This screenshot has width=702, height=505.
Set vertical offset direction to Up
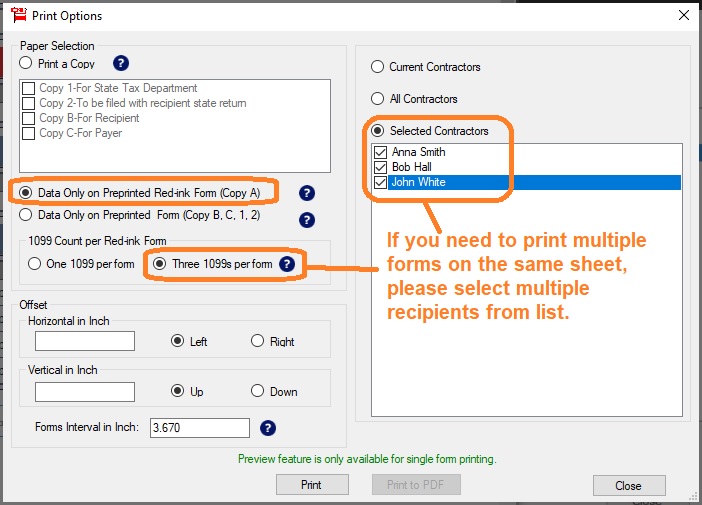tap(177, 391)
